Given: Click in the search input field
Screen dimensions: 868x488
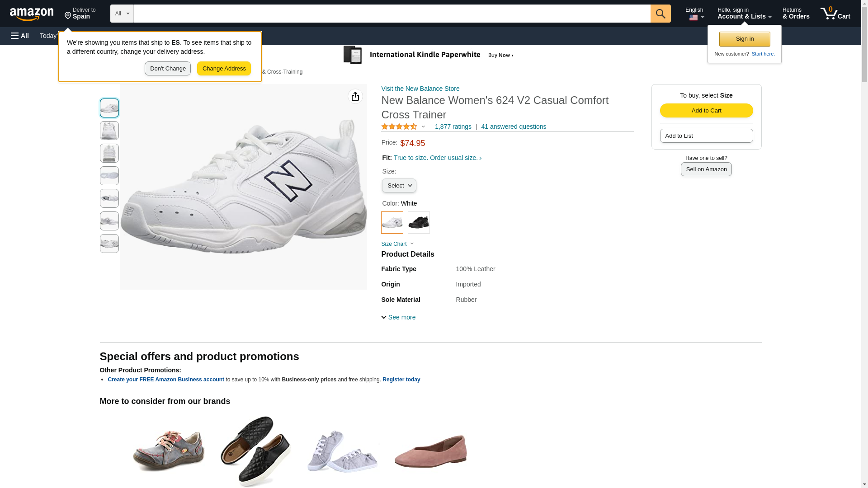Looking at the screenshot, I should pyautogui.click(x=392, y=14).
